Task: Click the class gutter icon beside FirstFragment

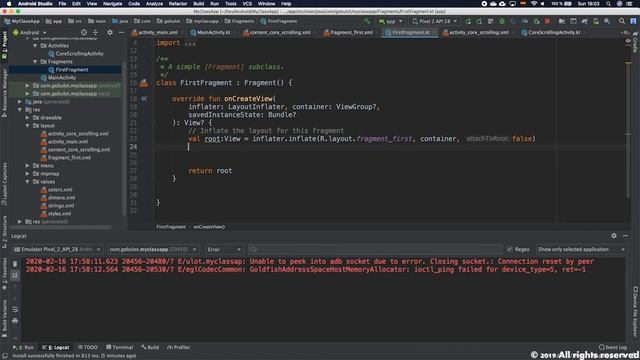Action: coord(144,83)
